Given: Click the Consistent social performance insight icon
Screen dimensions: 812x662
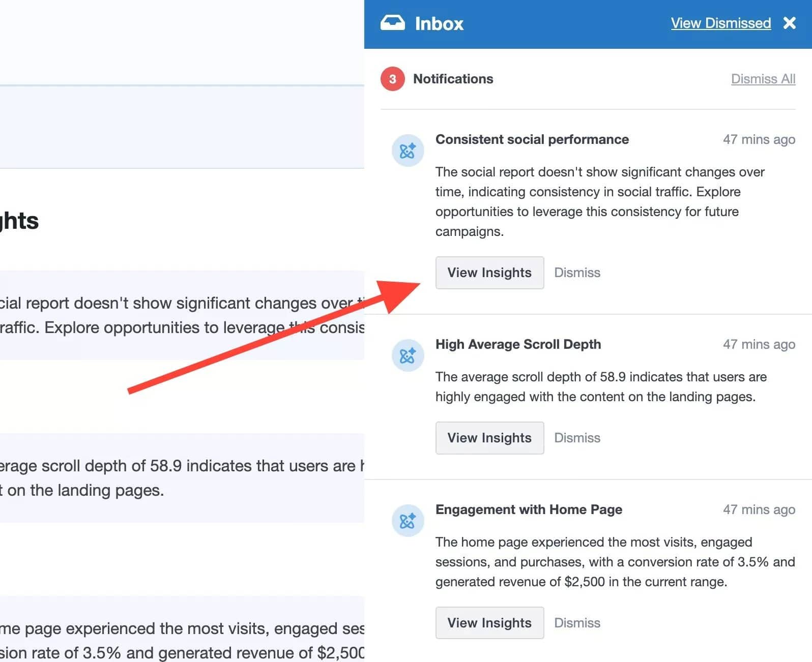Looking at the screenshot, I should [408, 151].
